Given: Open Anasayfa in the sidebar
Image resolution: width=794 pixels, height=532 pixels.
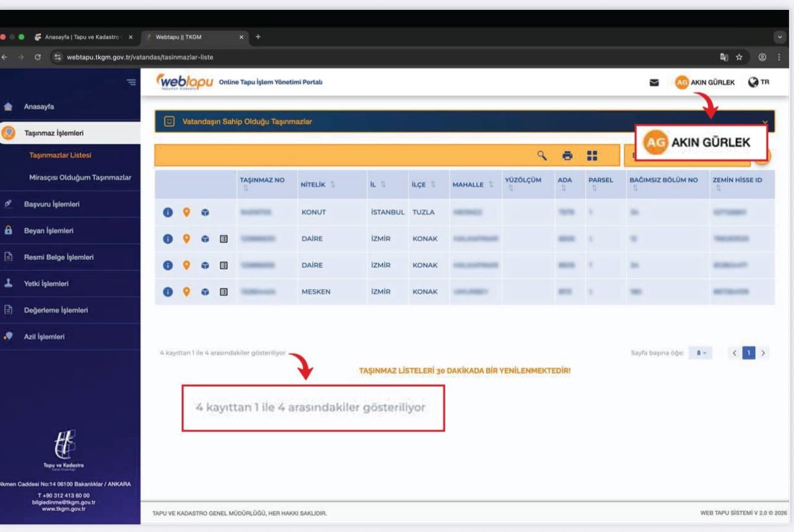Looking at the screenshot, I should tap(39, 107).
